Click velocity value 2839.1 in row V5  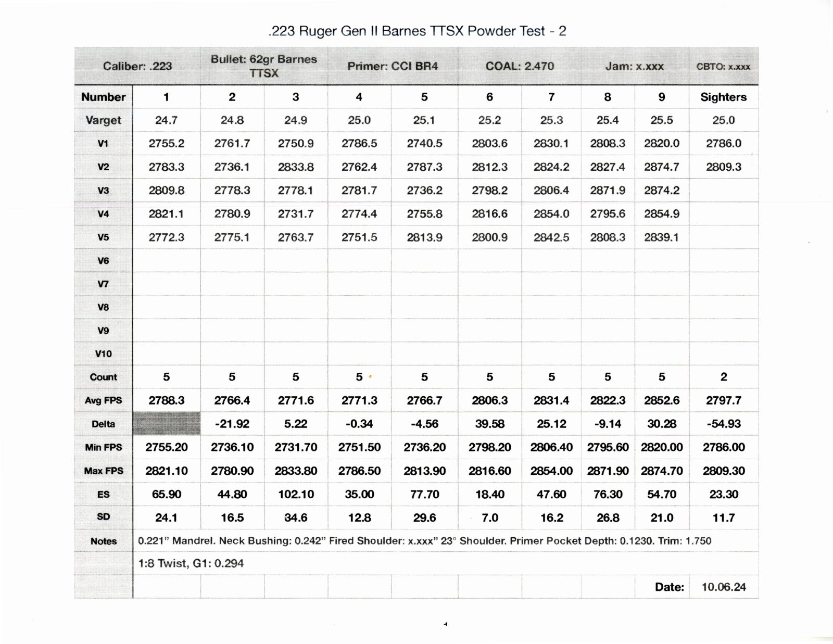(x=661, y=237)
